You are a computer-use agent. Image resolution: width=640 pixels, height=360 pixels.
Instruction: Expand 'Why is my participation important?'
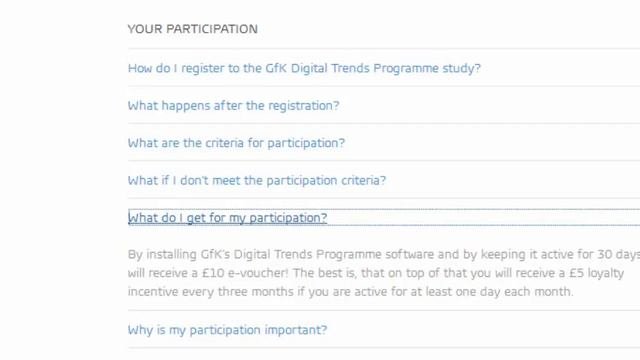tap(227, 330)
